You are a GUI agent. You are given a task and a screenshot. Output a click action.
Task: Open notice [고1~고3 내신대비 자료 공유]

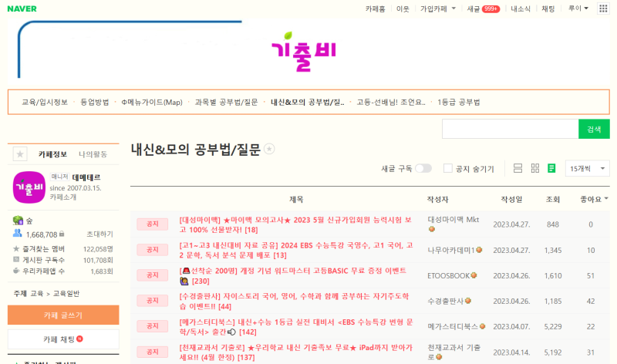(x=296, y=251)
